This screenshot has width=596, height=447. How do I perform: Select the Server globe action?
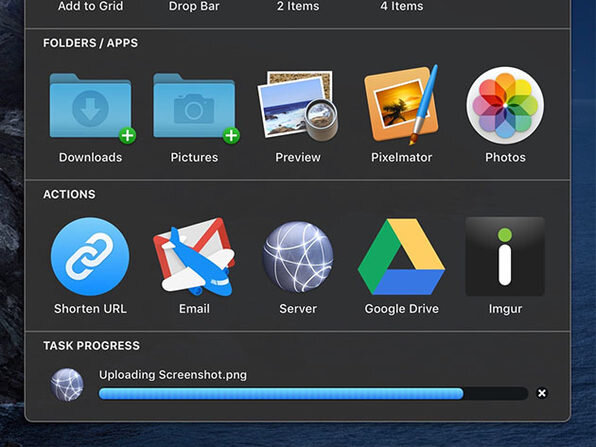point(298,257)
